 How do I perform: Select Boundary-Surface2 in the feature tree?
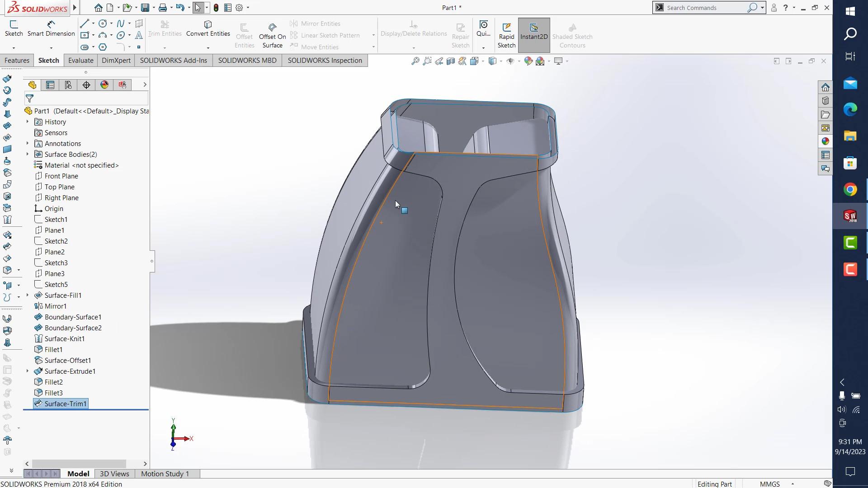[x=73, y=328]
